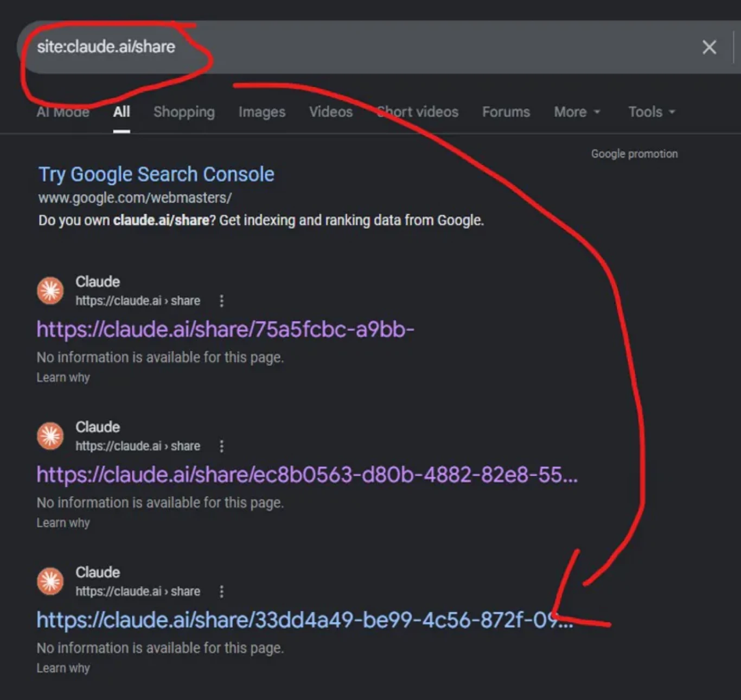Click the Claude favicon of the 75a5fcbc result
The height and width of the screenshot is (700, 741).
[50, 291]
